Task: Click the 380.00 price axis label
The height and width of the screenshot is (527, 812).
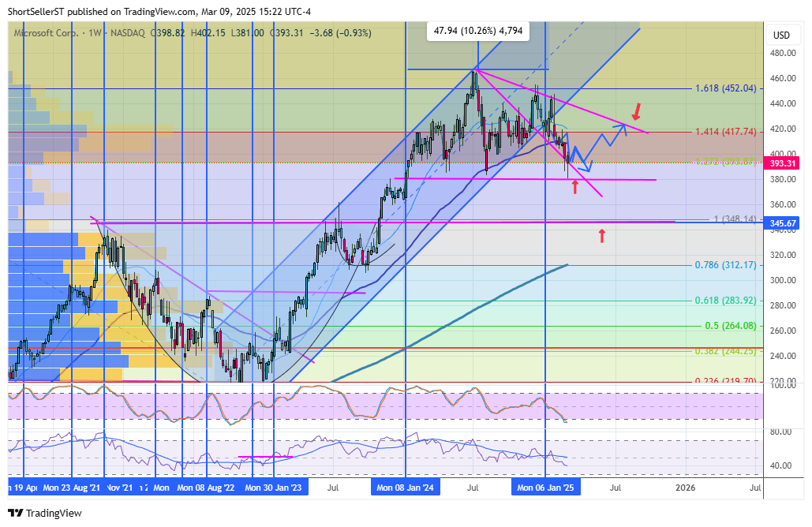Action: click(783, 179)
